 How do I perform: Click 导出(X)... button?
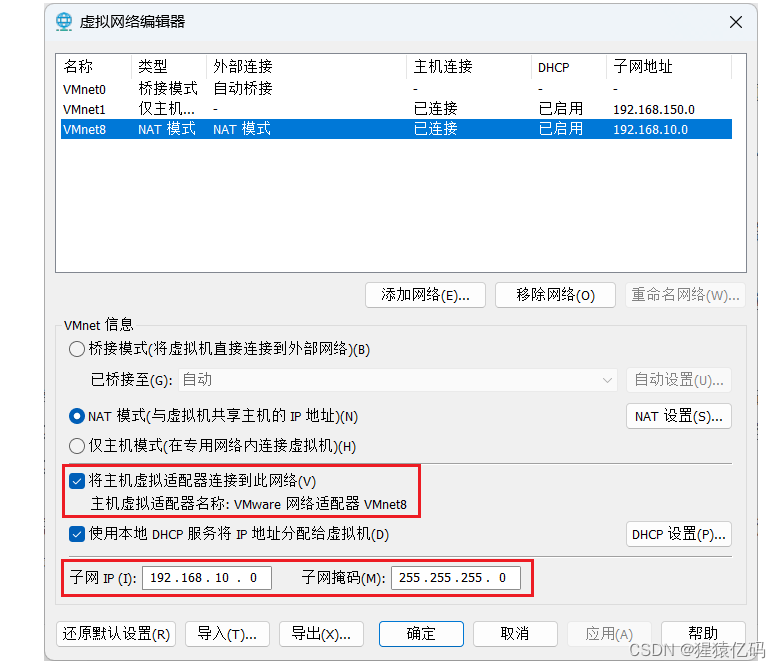[321, 634]
